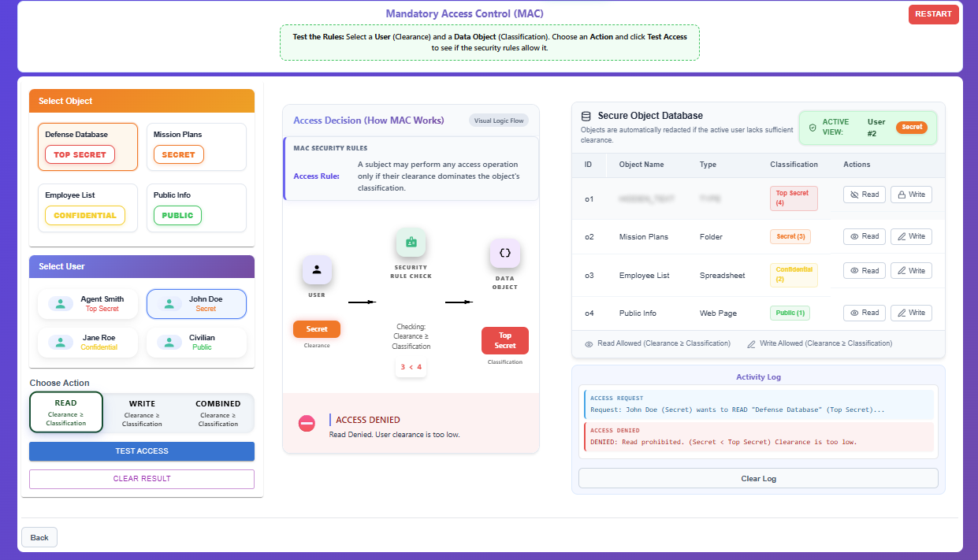This screenshot has width=978, height=560.
Task: Choose the COMBINED action option
Action: [218, 413]
